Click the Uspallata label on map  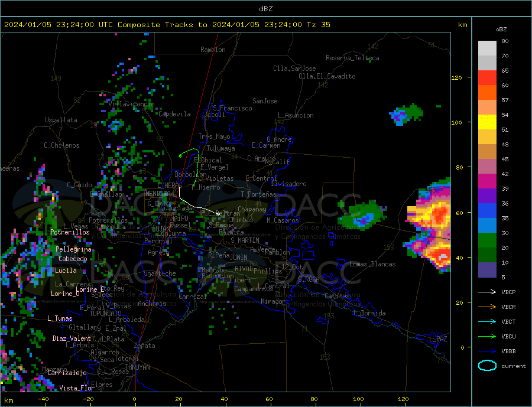click(61, 120)
